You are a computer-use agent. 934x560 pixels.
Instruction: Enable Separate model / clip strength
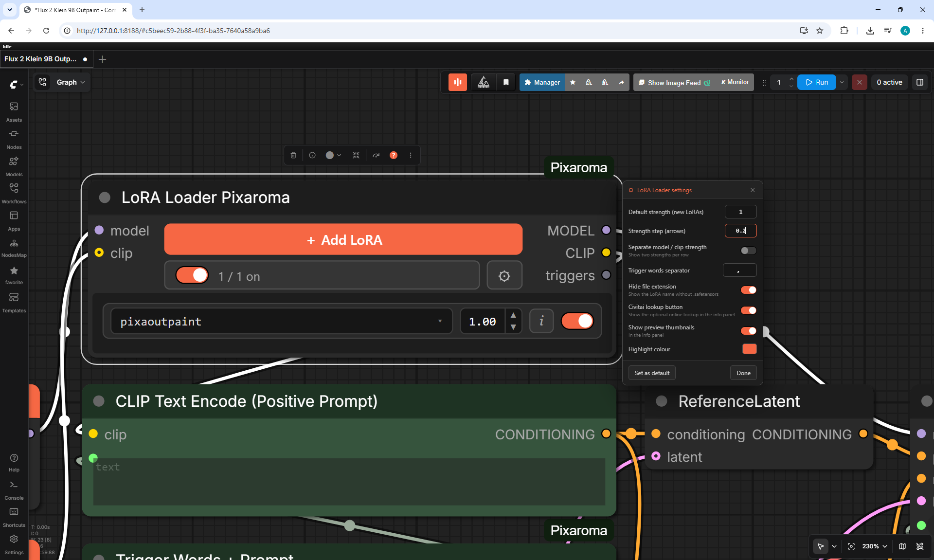748,251
